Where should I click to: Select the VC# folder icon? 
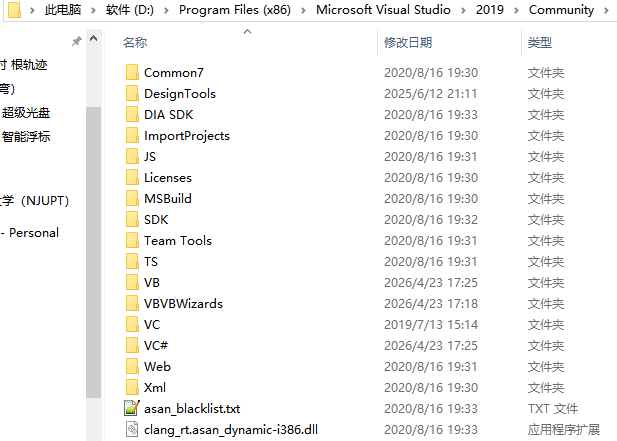point(132,345)
